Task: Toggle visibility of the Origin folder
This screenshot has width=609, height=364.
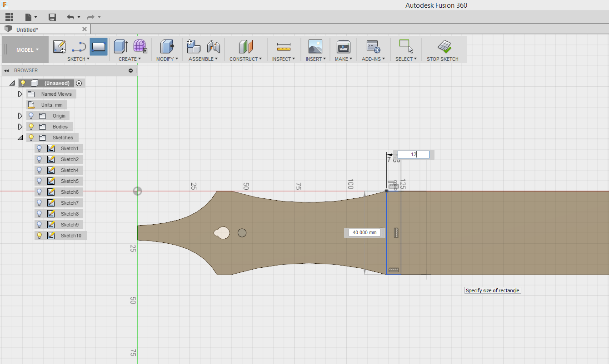Action: 31,116
